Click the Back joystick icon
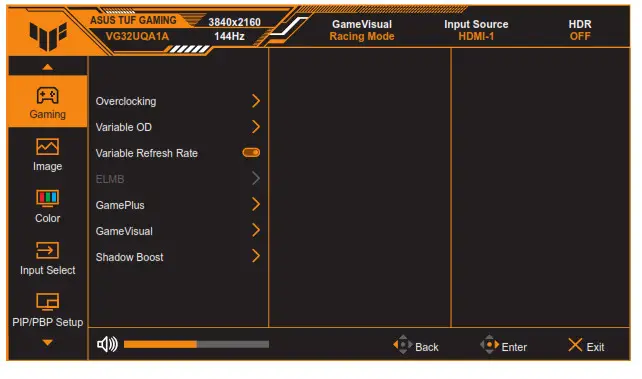 click(403, 345)
